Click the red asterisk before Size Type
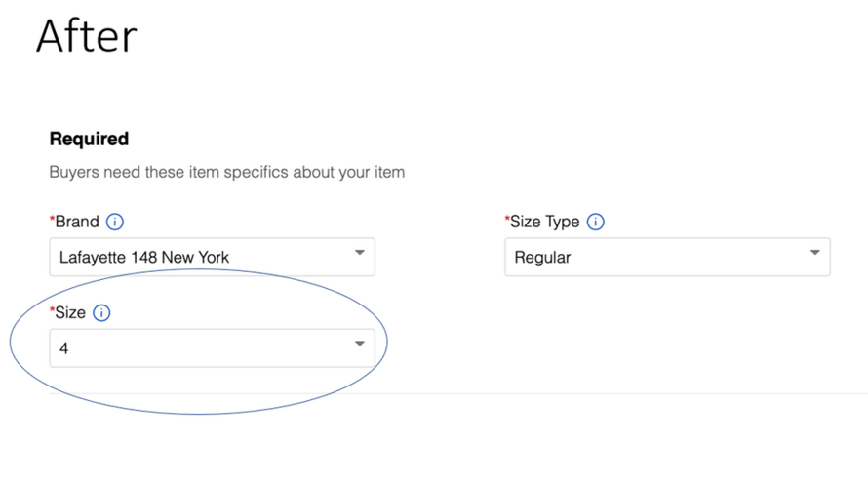This screenshot has width=868, height=488. point(507,219)
